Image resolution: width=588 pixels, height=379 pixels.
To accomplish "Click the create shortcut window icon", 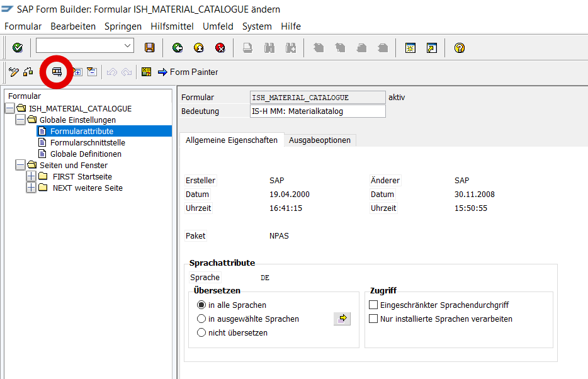I will coord(432,48).
